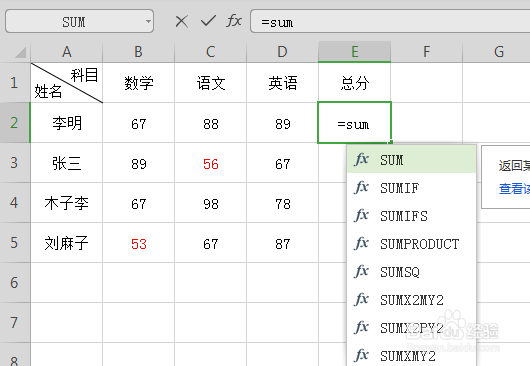
Task: Click 张三's 数学 score 89
Action: point(139,164)
